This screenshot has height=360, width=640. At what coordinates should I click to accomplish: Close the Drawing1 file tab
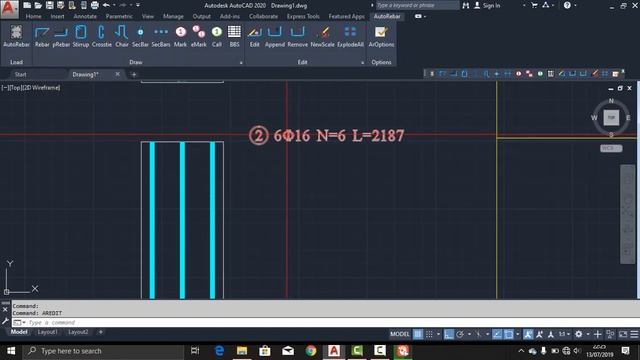[x=118, y=74]
